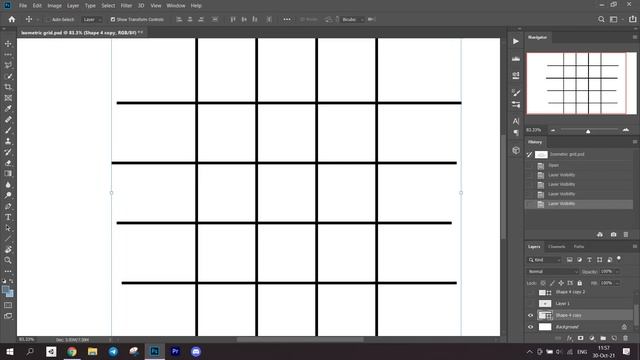Click the Navigator zoom in mountain button
This screenshot has width=640, height=360.
point(626,130)
